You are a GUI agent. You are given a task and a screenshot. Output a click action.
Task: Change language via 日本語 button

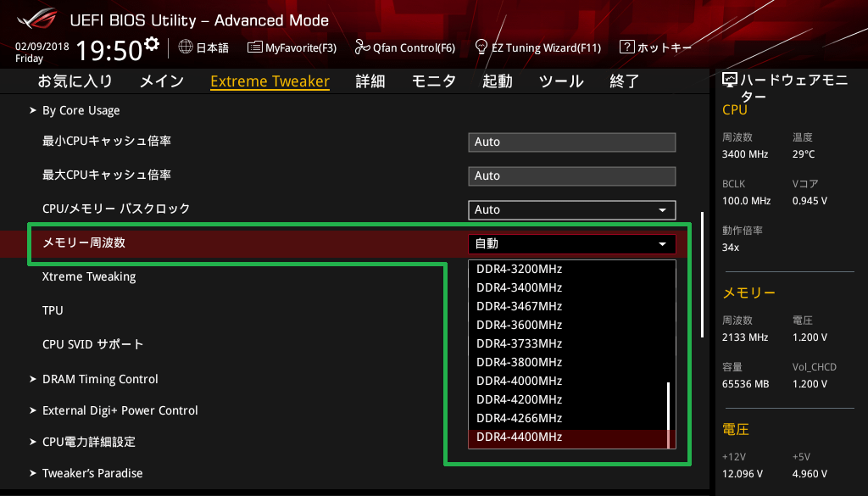(203, 47)
